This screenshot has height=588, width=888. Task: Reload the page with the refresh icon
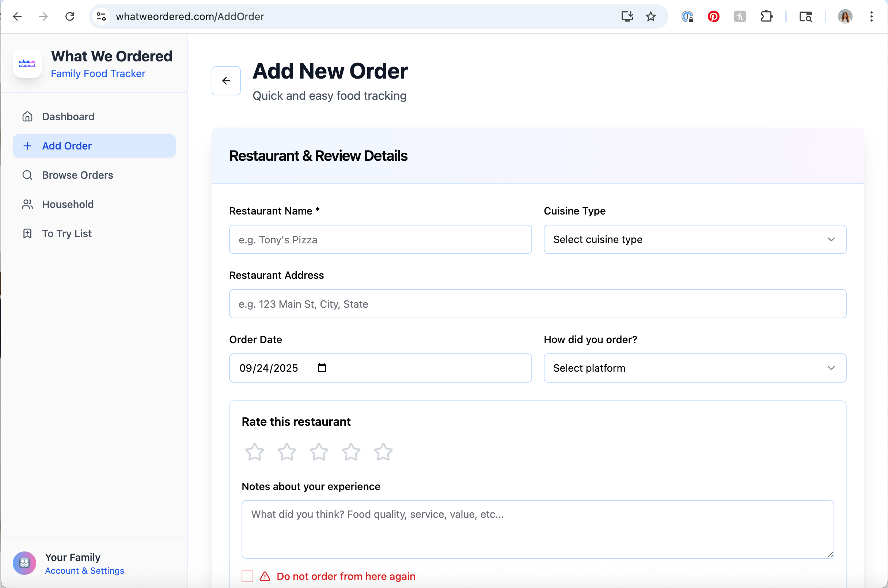click(70, 16)
